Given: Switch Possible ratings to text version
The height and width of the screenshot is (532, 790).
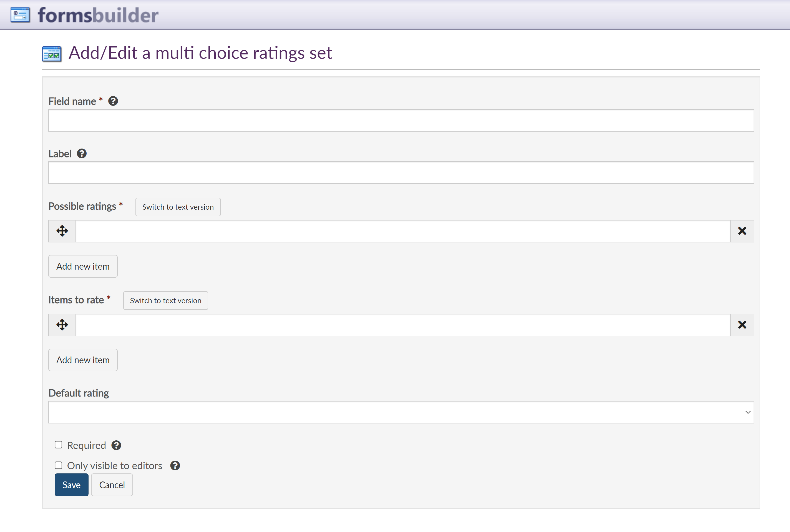Looking at the screenshot, I should coord(178,207).
